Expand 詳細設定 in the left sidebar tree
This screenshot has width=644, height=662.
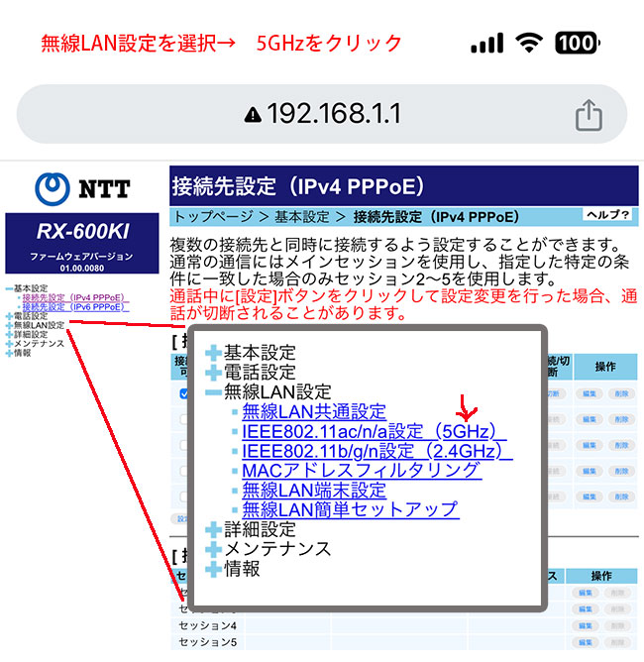pos(9,335)
